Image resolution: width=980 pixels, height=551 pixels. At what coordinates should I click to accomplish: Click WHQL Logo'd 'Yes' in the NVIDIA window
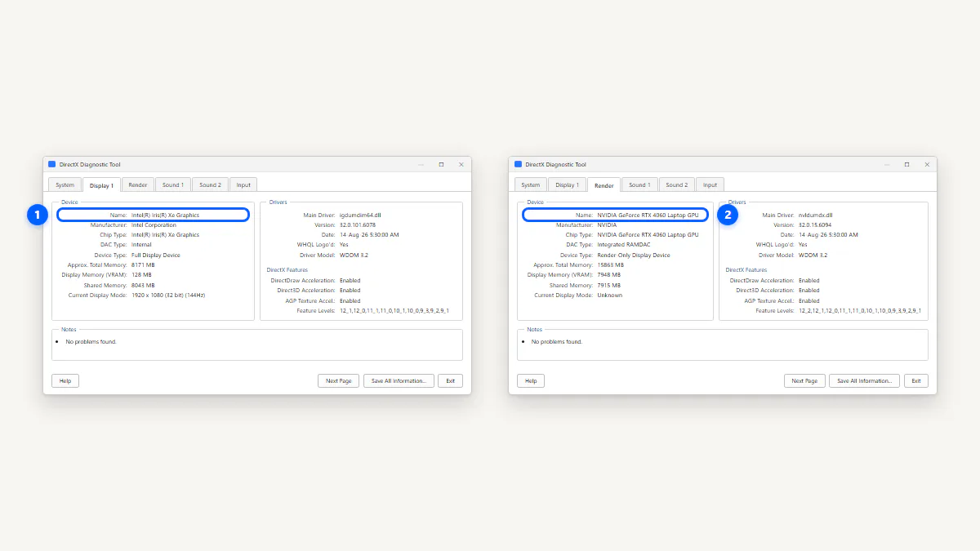click(803, 245)
